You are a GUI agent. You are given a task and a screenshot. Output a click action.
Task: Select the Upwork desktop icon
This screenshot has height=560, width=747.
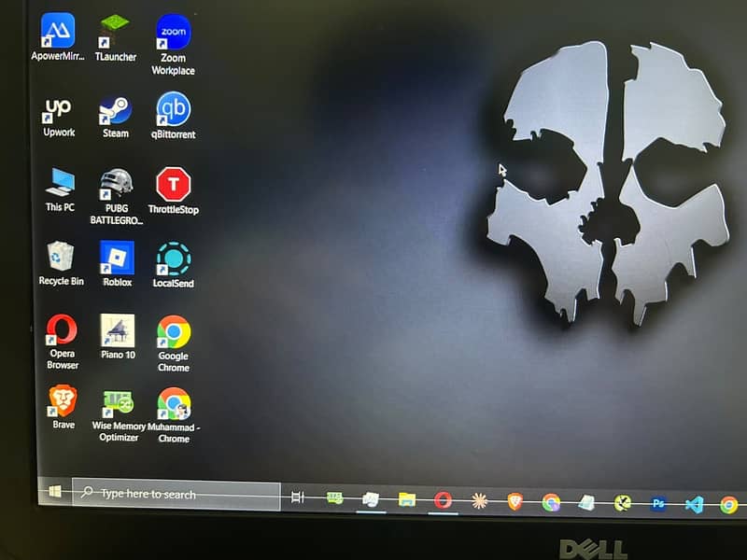(59, 118)
